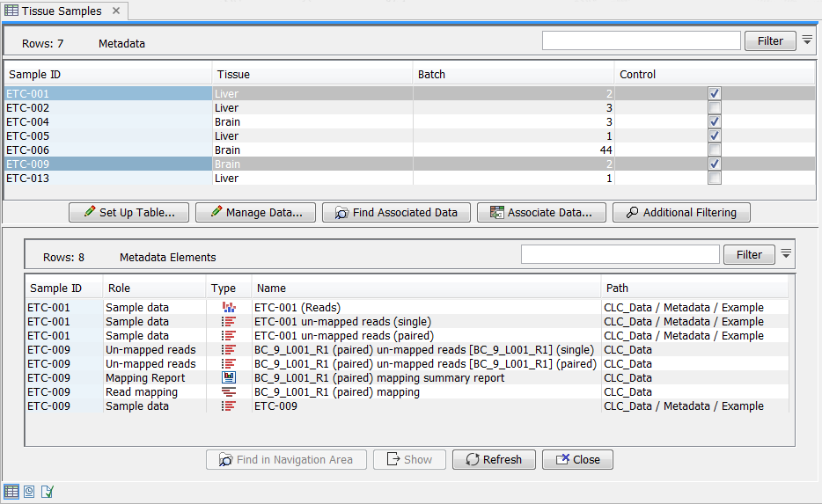Open the history view icon at bottom

click(29, 491)
